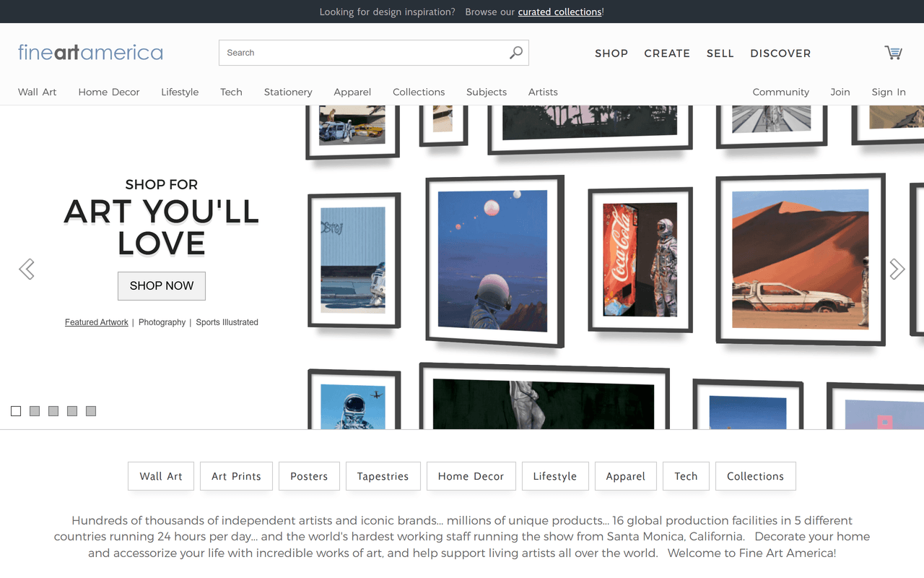The image size is (924, 578).
Task: Open Stationery in the navigation bar
Action: 288,92
